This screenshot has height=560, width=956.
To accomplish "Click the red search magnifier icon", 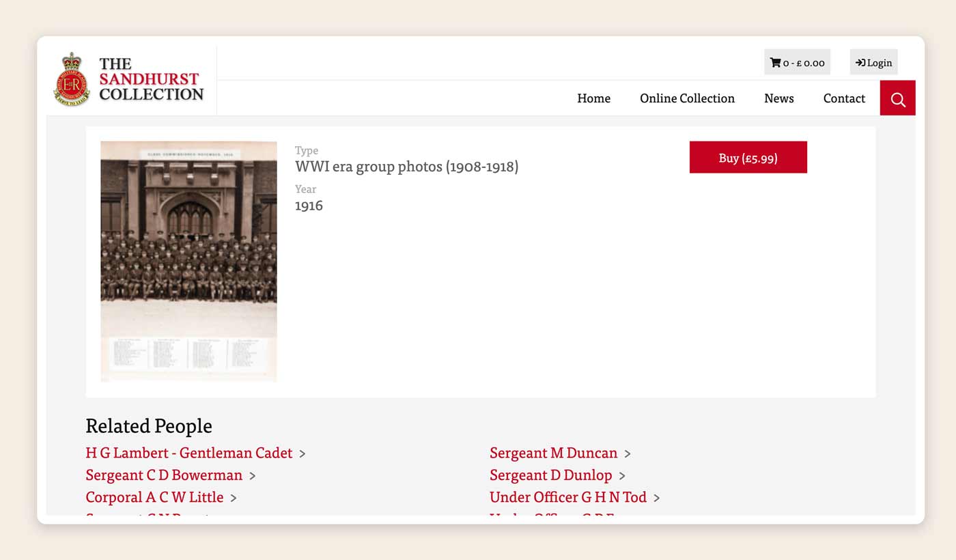I will point(897,98).
